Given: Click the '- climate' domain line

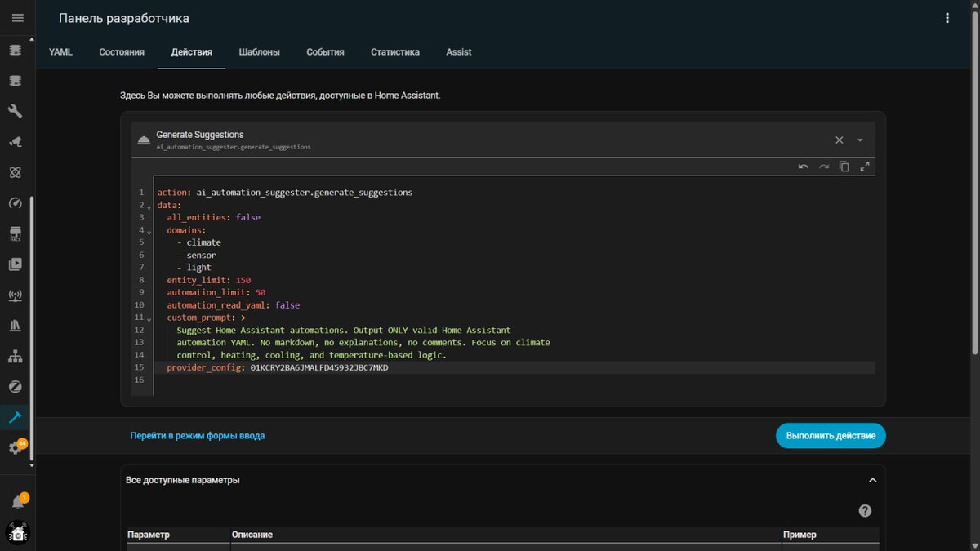Looking at the screenshot, I should 199,242.
